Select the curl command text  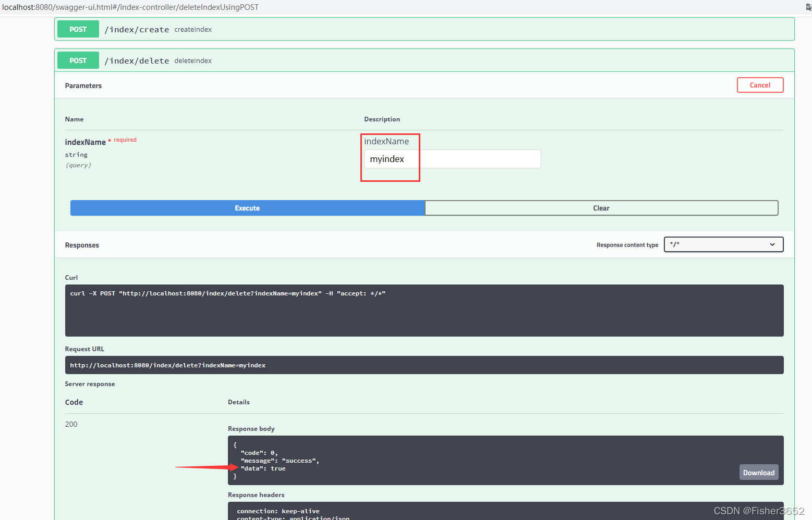(x=228, y=293)
